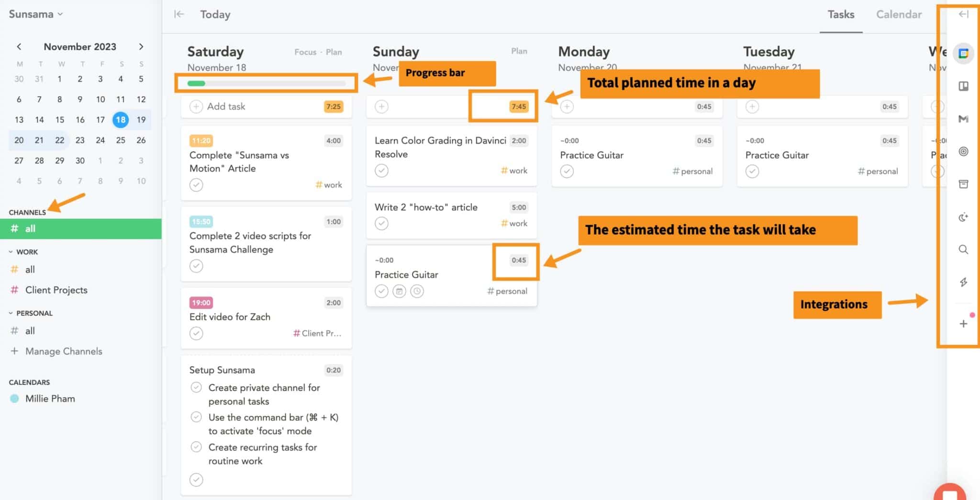Select the Tasks tab
Viewport: 980px width, 500px height.
tap(841, 14)
